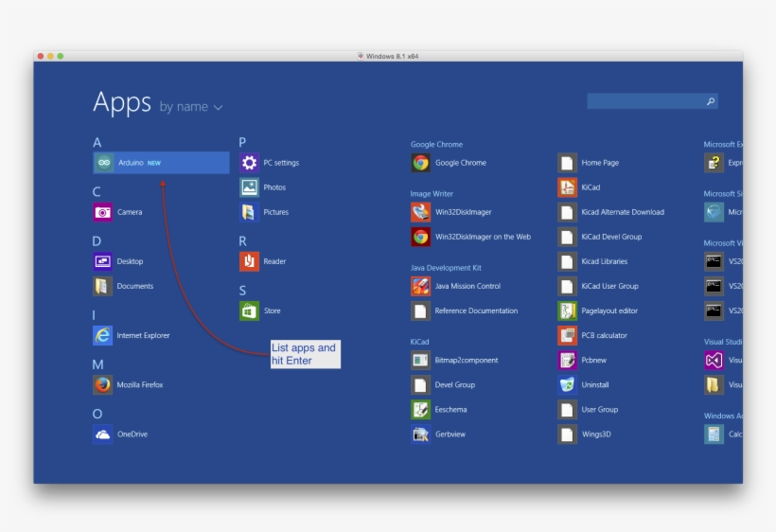
Task: Launch the Eeschema icon
Action: coord(421,410)
